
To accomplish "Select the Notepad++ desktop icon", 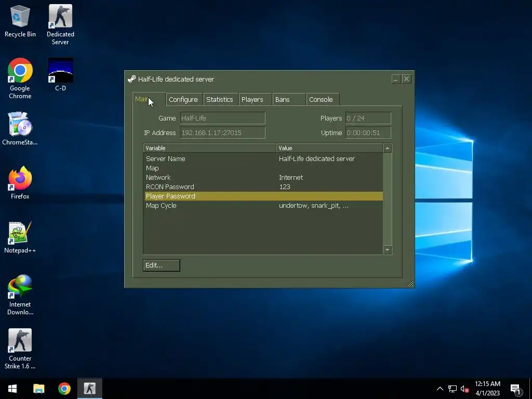I will 20,237.
